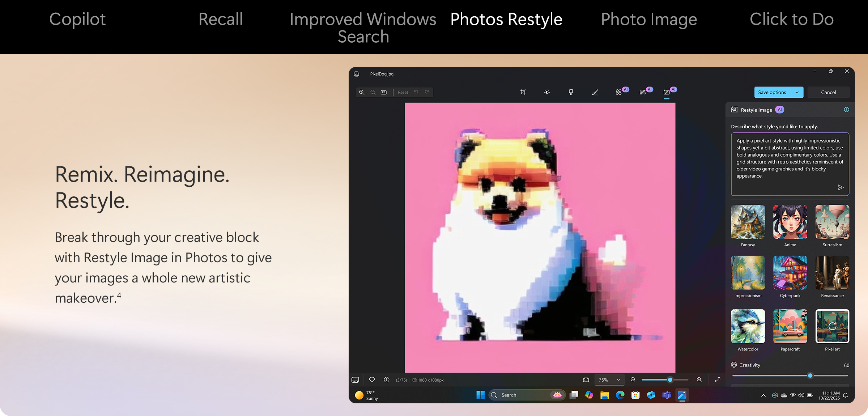Open the notification bell in system tray
The image size is (868, 416).
pos(845,395)
